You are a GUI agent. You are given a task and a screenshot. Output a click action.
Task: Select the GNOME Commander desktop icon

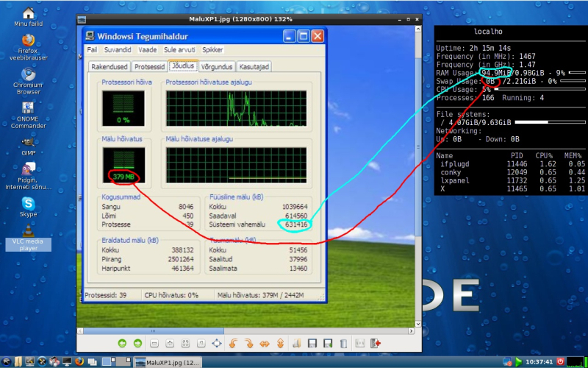click(x=29, y=116)
